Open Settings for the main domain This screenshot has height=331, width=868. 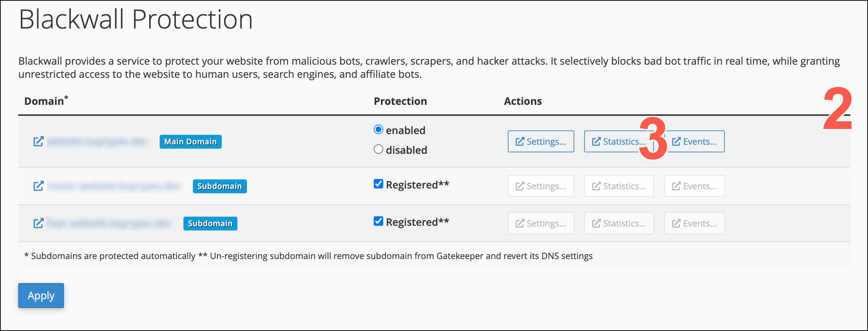pos(541,141)
